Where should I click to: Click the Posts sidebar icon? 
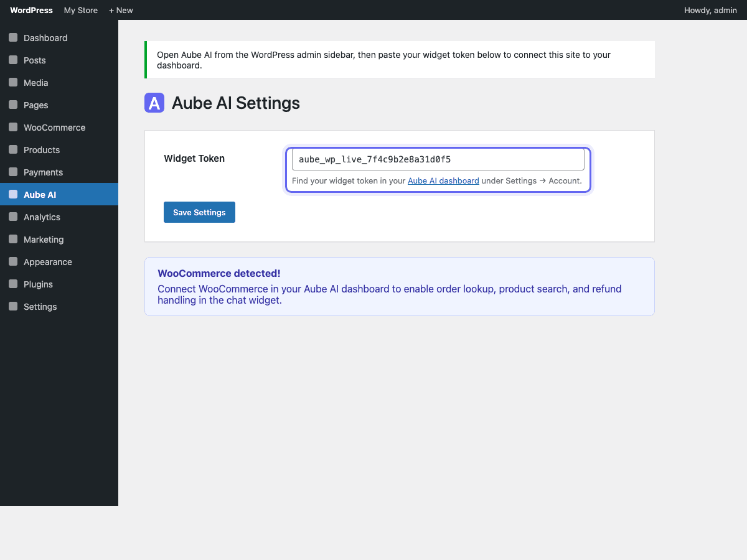pos(13,60)
